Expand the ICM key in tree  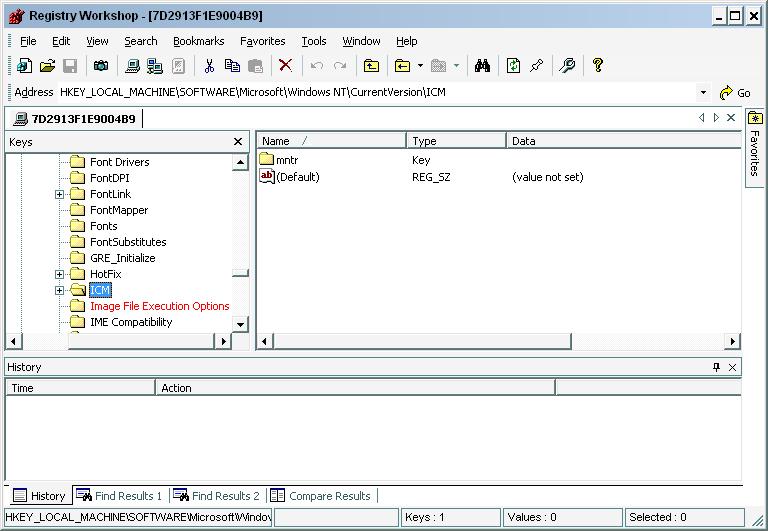[x=60, y=290]
